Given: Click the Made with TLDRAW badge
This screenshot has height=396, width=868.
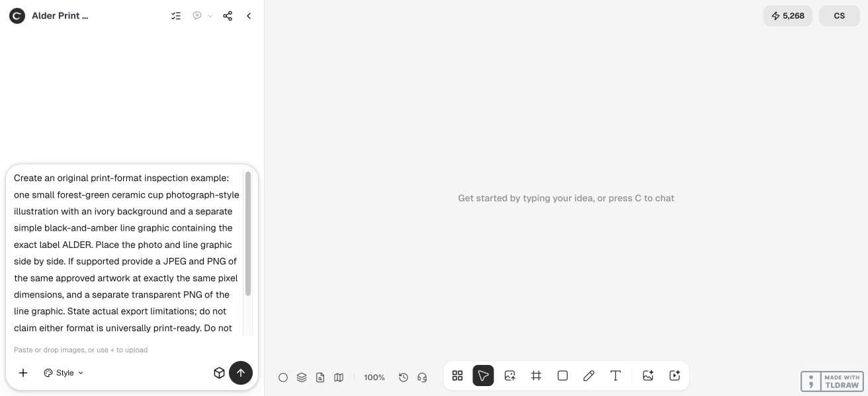Looking at the screenshot, I should [832, 381].
